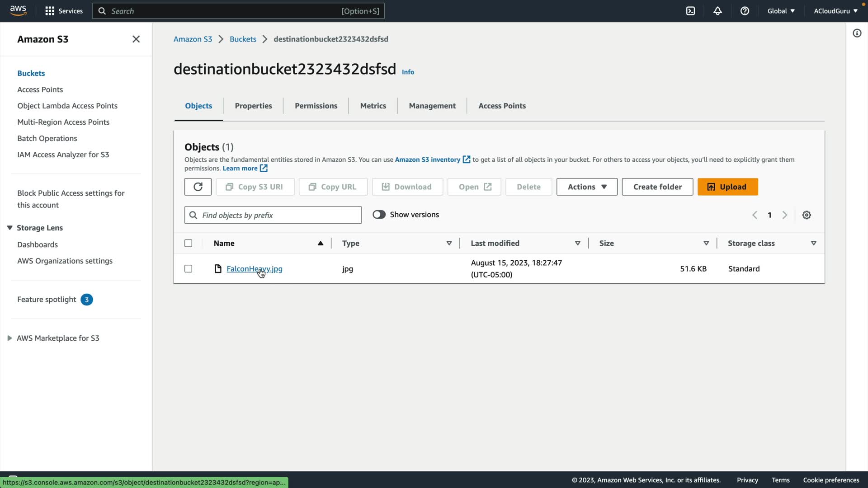Switch to the Management tab
This screenshot has height=488, width=868.
(432, 106)
